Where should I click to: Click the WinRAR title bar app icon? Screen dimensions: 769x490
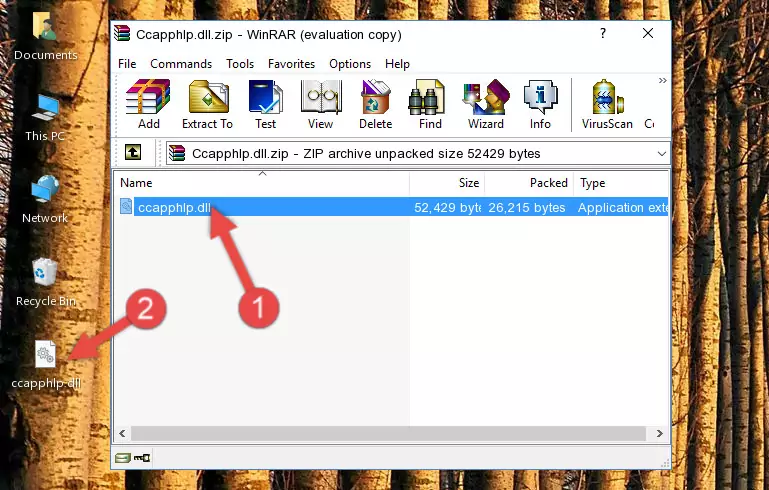pos(122,34)
